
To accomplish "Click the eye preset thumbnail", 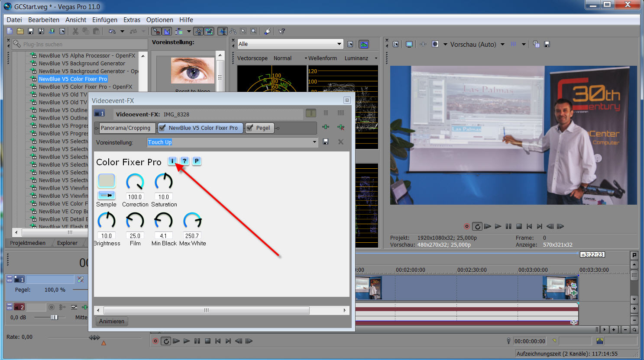I will [x=193, y=70].
